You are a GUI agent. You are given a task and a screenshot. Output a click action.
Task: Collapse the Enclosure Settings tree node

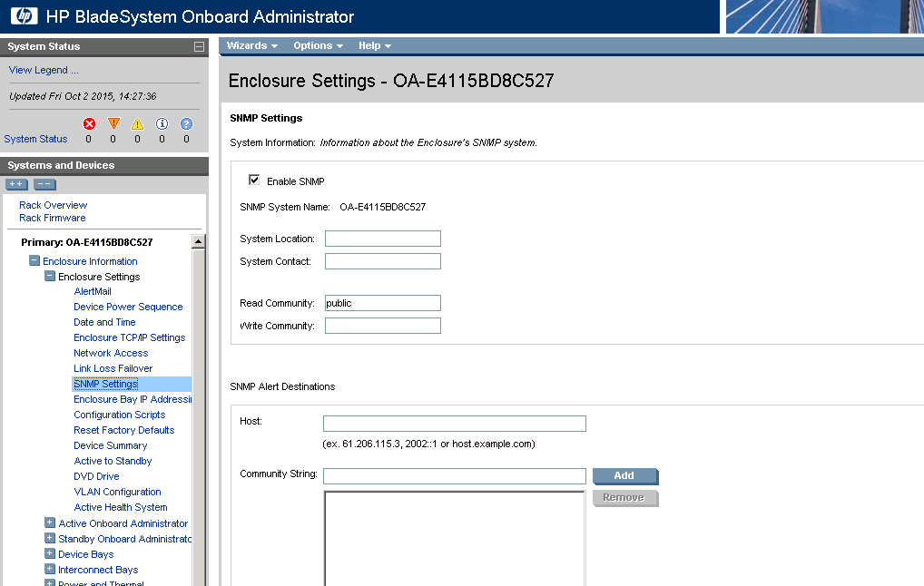(x=50, y=276)
